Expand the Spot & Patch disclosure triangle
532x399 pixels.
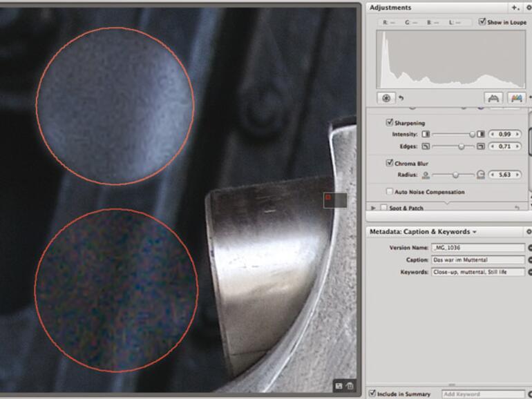click(x=373, y=208)
